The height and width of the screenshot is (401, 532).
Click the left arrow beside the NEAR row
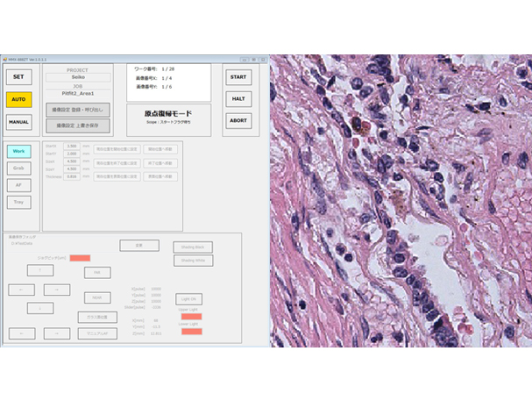[21, 290]
